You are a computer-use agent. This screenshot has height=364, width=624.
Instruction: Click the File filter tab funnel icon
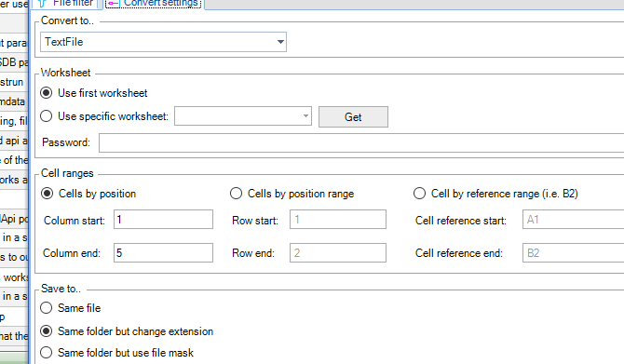pos(42,3)
